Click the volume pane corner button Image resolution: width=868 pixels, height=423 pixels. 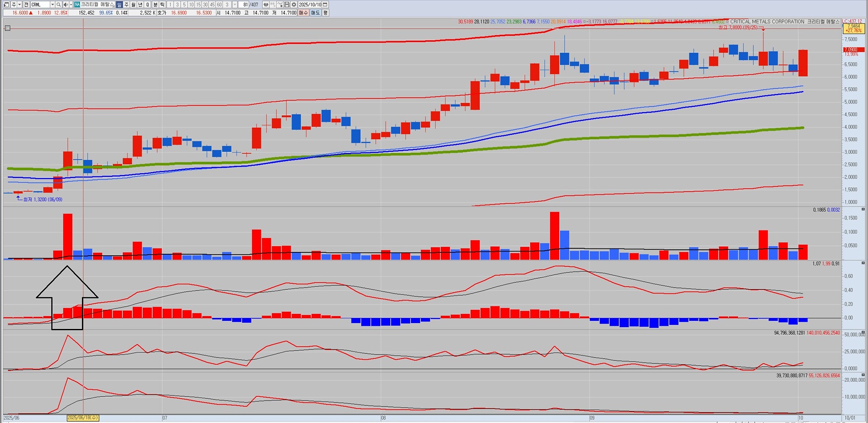[863, 210]
